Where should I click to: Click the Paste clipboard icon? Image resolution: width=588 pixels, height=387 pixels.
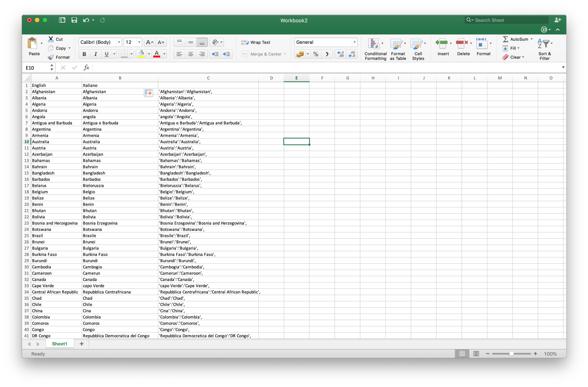tap(33, 43)
